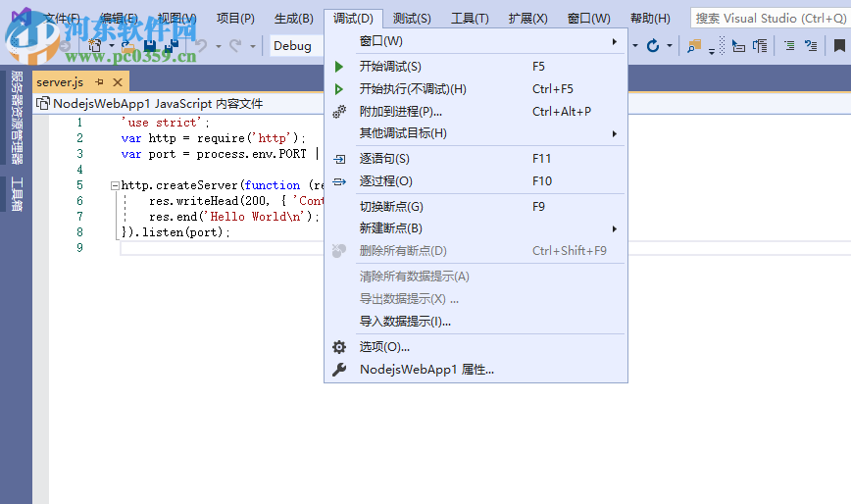
Task: Click code line 7 res.end text
Action: (x=234, y=217)
